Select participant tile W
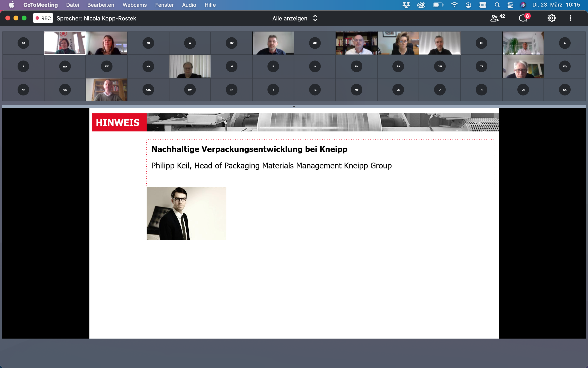 click(190, 43)
